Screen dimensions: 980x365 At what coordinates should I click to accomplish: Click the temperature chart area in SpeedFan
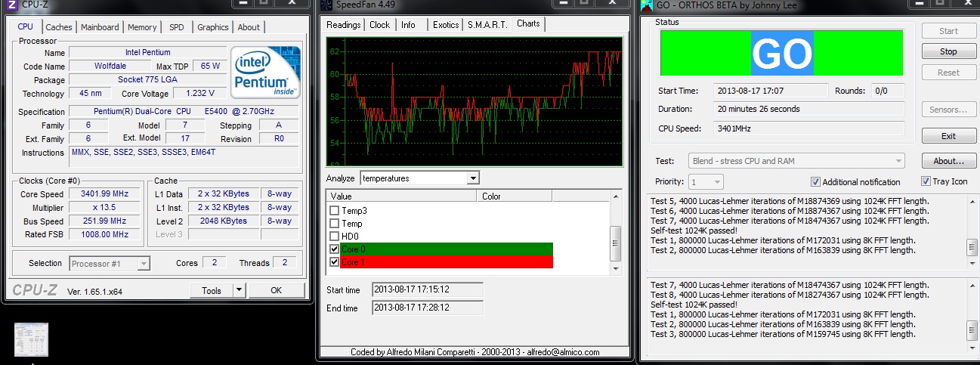tap(474, 102)
